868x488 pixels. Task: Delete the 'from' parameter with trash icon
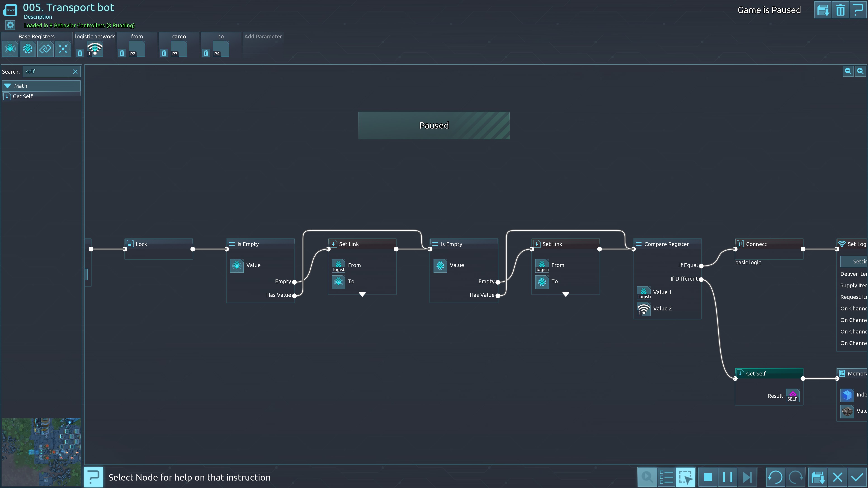pos(122,53)
